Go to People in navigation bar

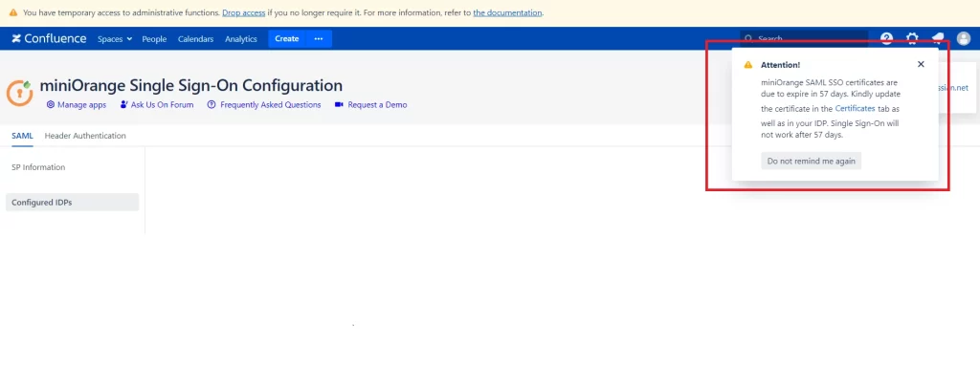[x=154, y=38]
